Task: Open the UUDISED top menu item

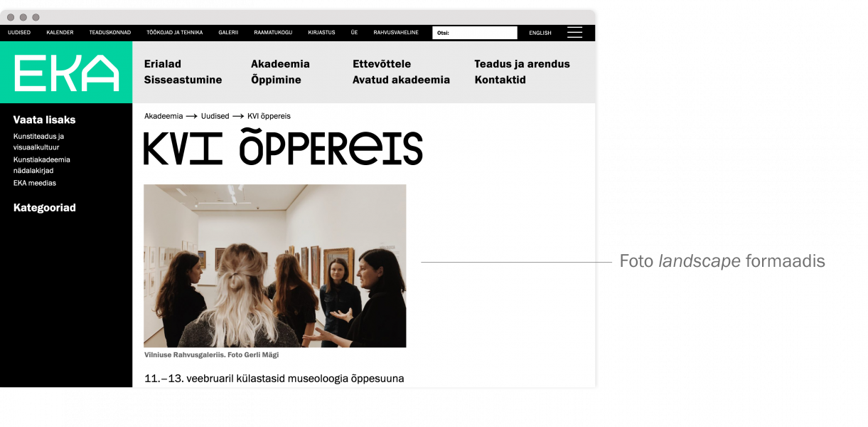Action: click(x=19, y=33)
